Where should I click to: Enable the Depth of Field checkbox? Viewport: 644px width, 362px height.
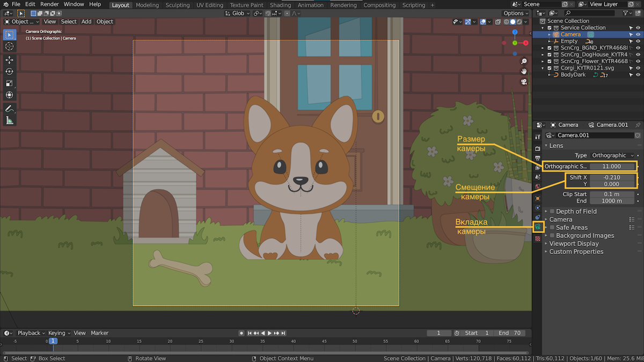click(552, 211)
